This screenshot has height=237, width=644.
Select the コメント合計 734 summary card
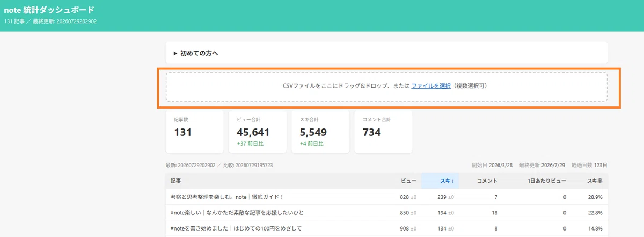coord(384,132)
